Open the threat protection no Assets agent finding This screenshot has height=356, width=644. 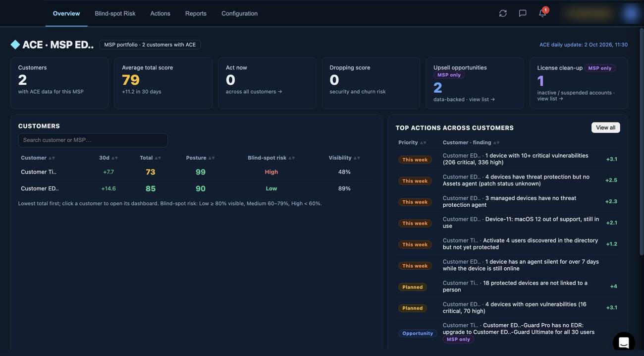pyautogui.click(x=516, y=180)
